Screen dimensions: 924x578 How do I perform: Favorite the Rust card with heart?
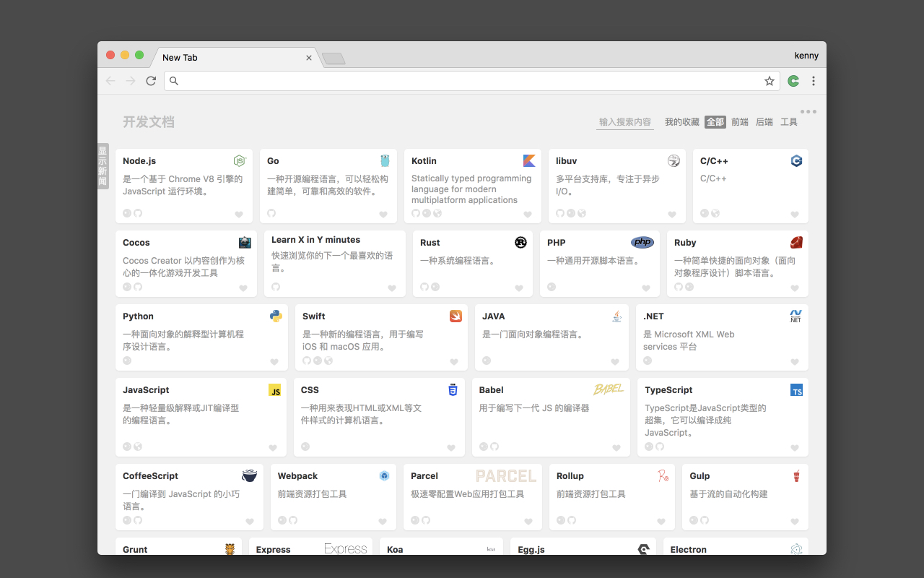(x=519, y=288)
